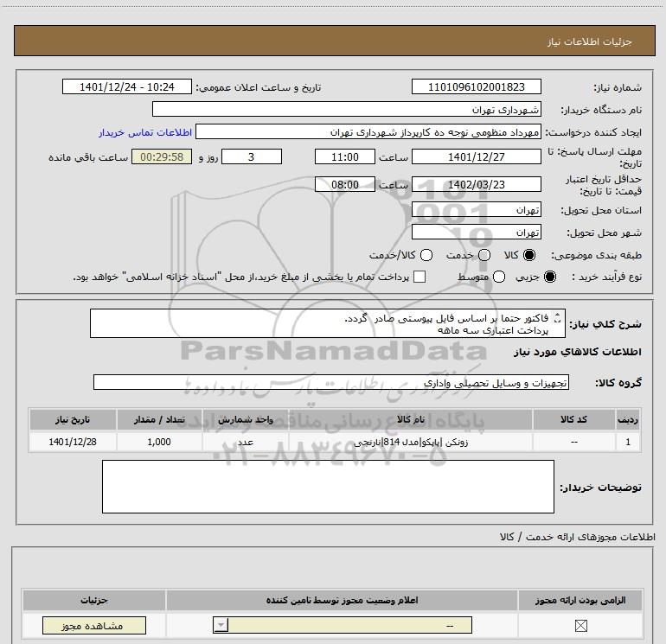Click تاریخ نیاز column header
Screen dimensions: 666x644
73,419
